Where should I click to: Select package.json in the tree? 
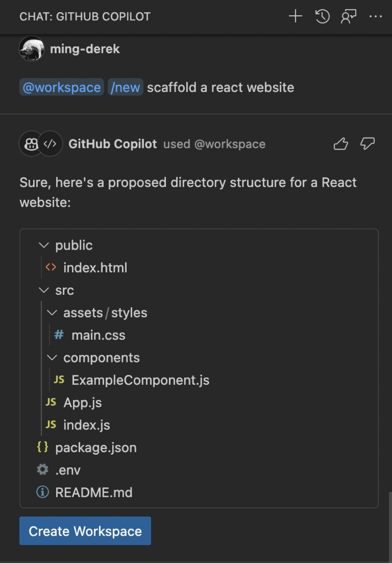click(x=96, y=447)
